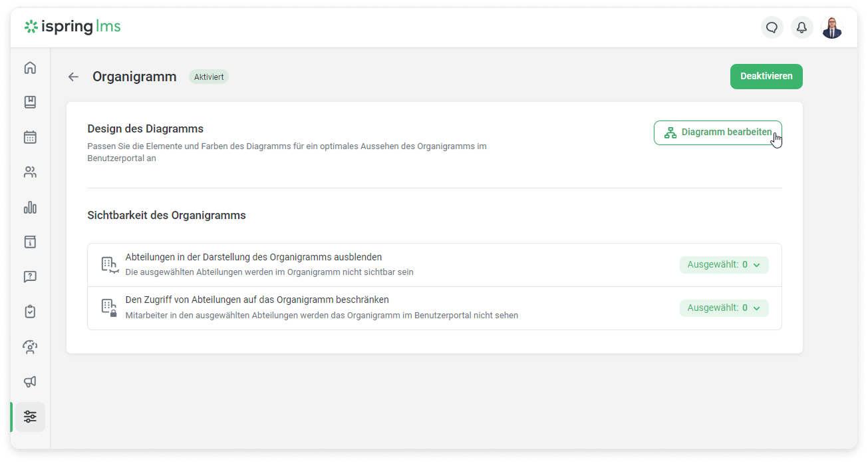This screenshot has width=868, height=462.
Task: Expand restricted access 'Ausgewählt: 0' dropdown
Action: coord(724,308)
